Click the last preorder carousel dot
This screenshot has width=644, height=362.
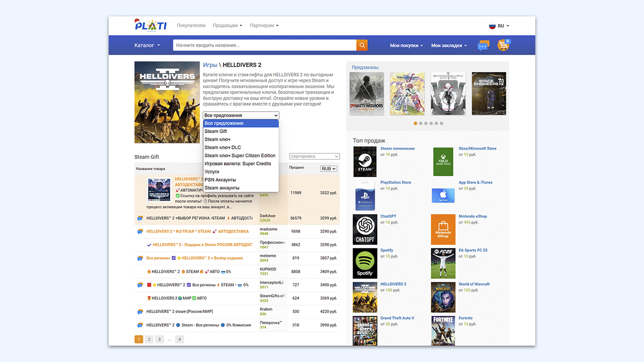point(441,123)
